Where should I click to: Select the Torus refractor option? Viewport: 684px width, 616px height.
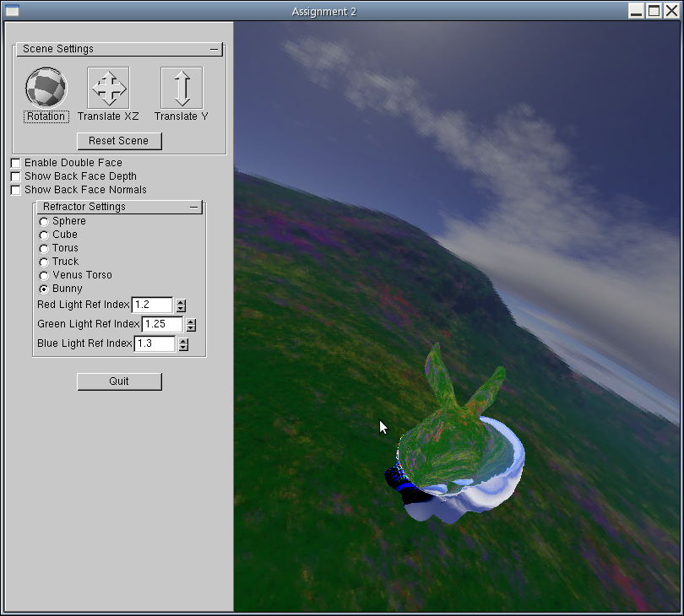coord(44,248)
